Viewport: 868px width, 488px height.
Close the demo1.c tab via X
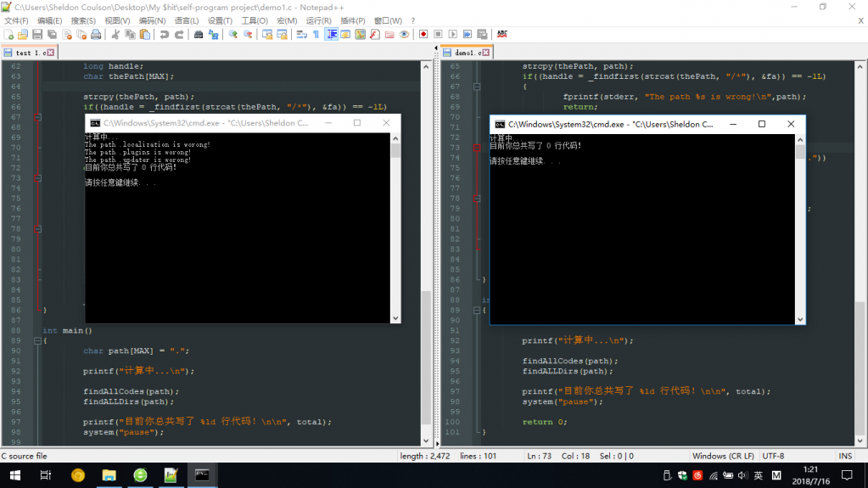pos(485,53)
